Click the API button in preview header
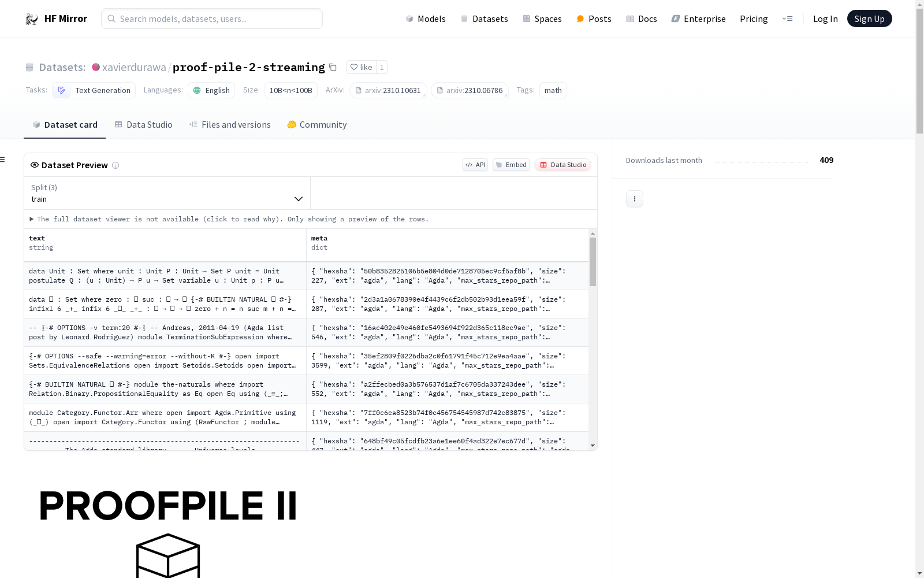924x578 pixels. click(475, 165)
